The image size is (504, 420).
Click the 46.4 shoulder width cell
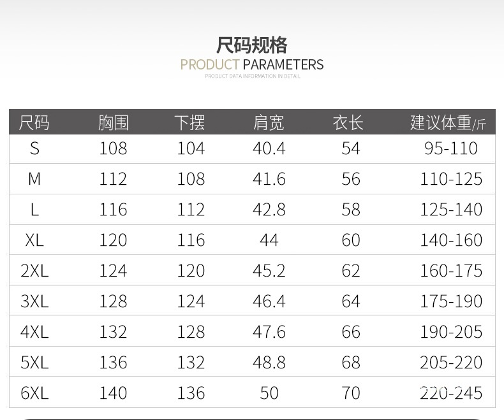[269, 301]
